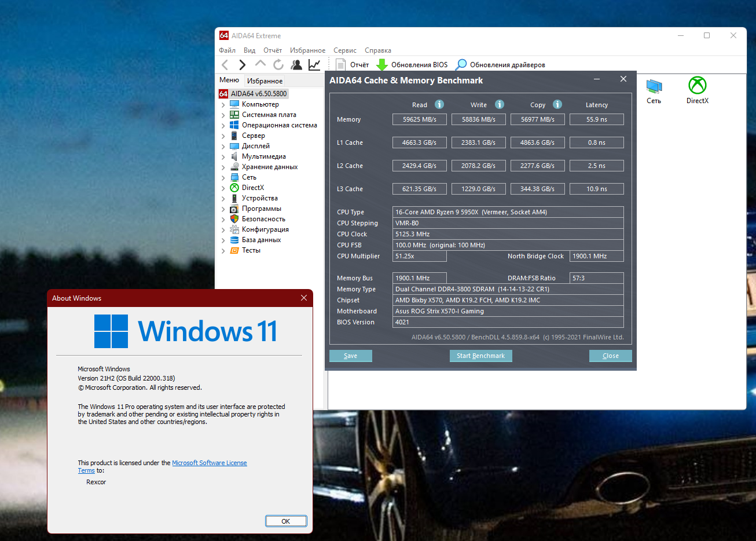Go back with the left arrow toolbar icon
The width and height of the screenshot is (756, 541).
pyautogui.click(x=225, y=65)
